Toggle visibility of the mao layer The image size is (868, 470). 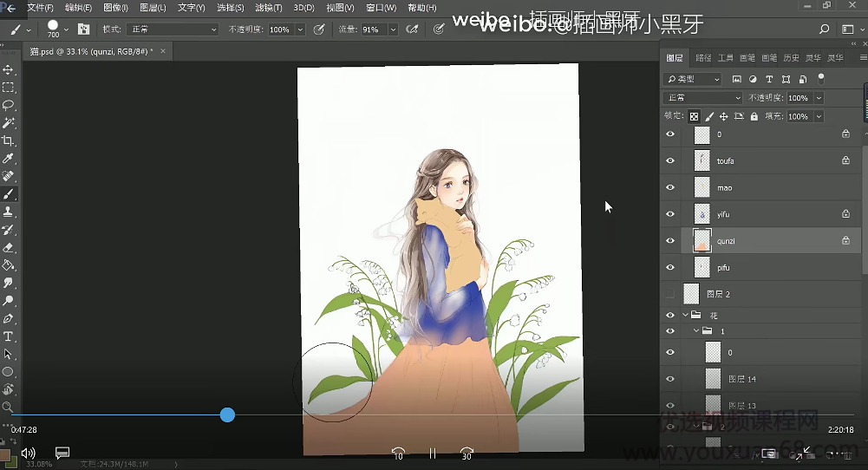point(669,187)
